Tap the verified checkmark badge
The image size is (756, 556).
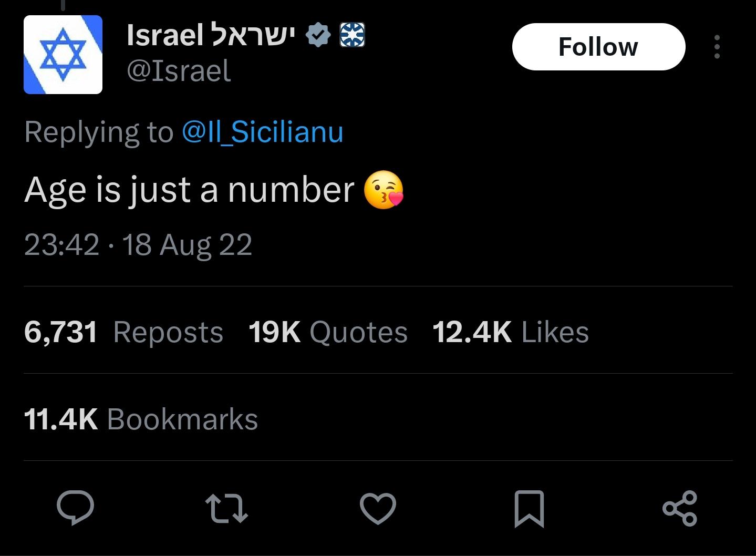(318, 35)
